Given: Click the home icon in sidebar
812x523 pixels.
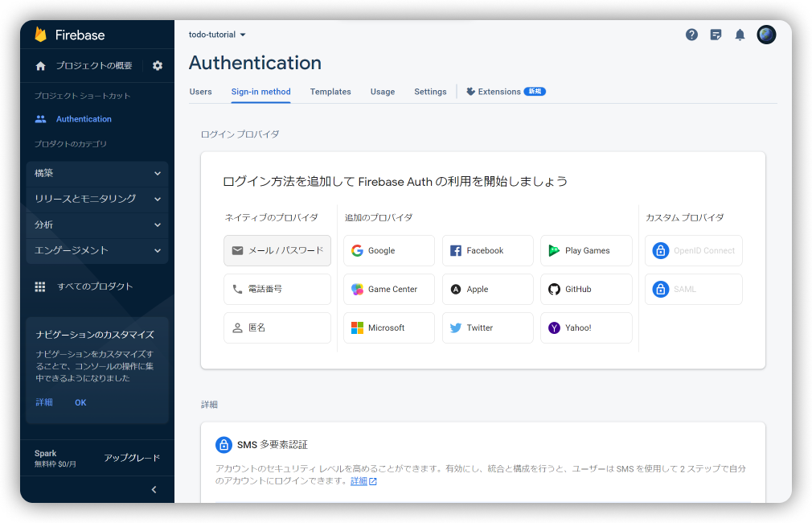Looking at the screenshot, I should (40, 66).
